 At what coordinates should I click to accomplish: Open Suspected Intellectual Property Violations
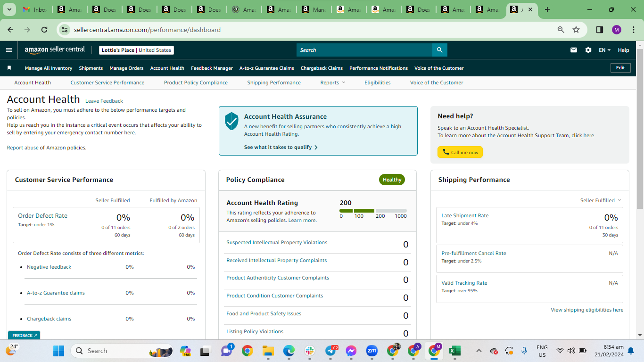tap(277, 242)
